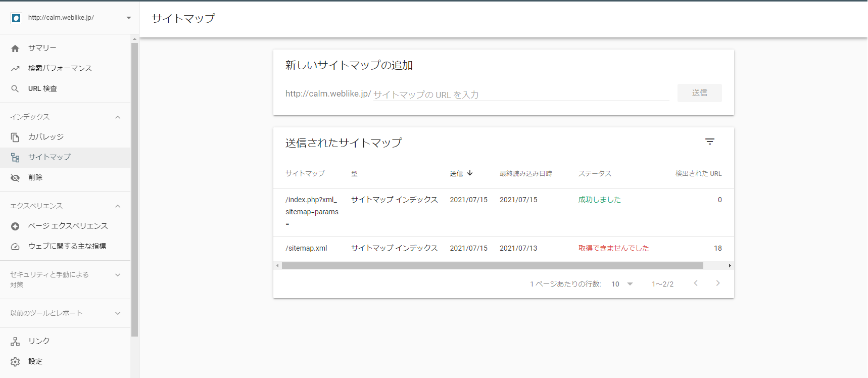Open the property selector dropdown
Viewport: 868px width, 378px height.
coord(128,18)
